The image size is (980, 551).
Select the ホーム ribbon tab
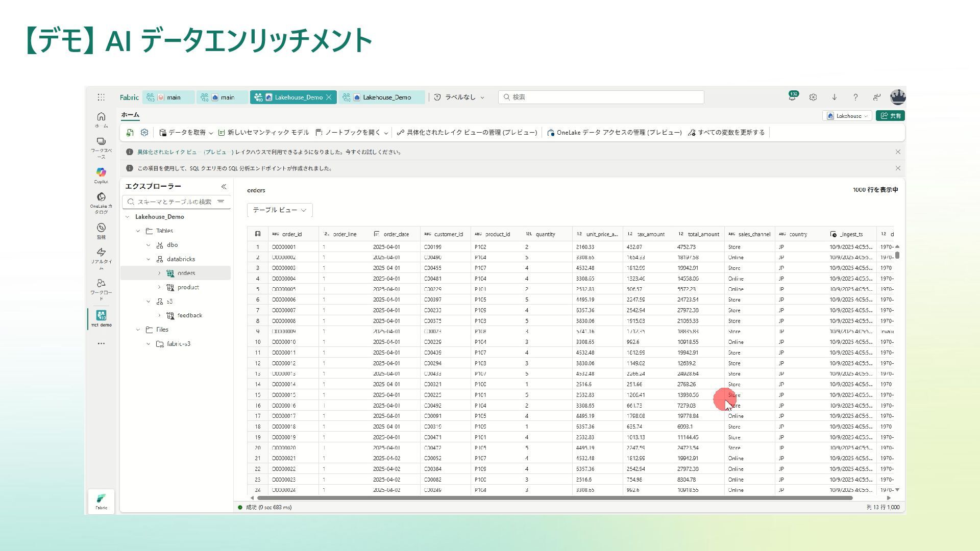130,115
